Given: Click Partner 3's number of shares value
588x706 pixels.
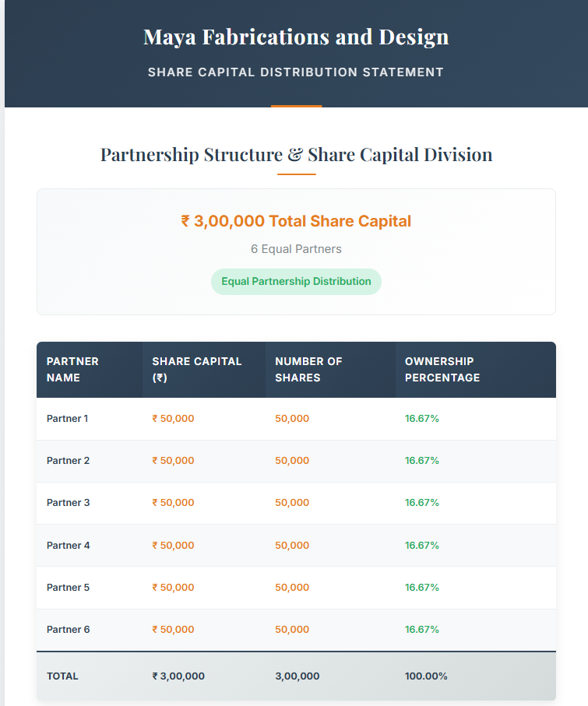Looking at the screenshot, I should [x=292, y=503].
